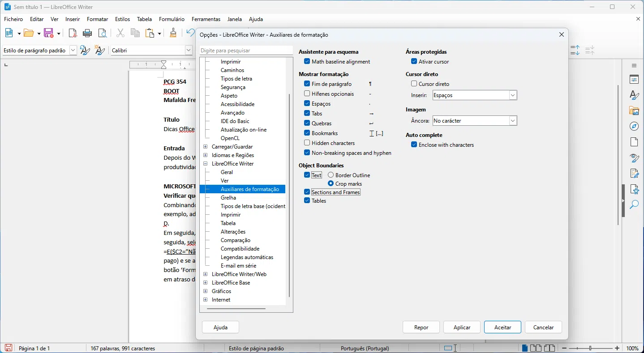The height and width of the screenshot is (353, 644).
Task: Click the Open folder icon
Action: pos(29,33)
